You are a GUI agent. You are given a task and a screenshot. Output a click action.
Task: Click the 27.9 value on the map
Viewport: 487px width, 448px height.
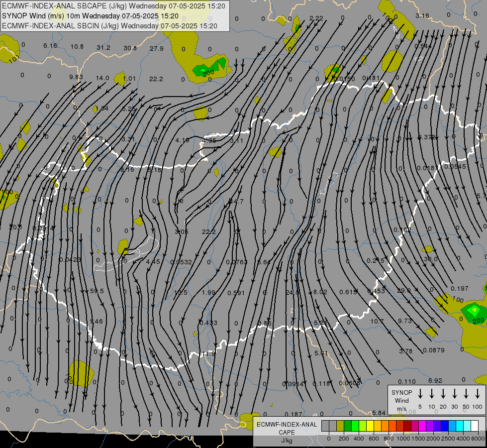pos(157,48)
